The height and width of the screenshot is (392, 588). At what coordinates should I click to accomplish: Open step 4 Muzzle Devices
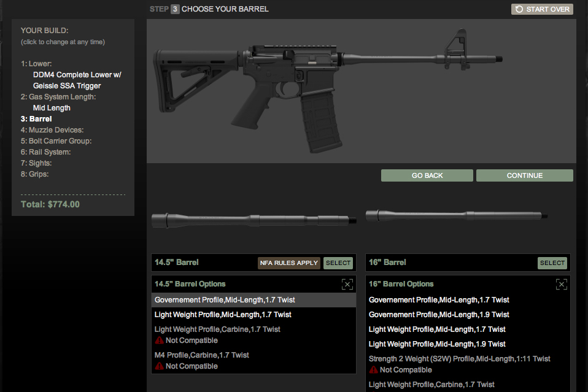pos(52,130)
